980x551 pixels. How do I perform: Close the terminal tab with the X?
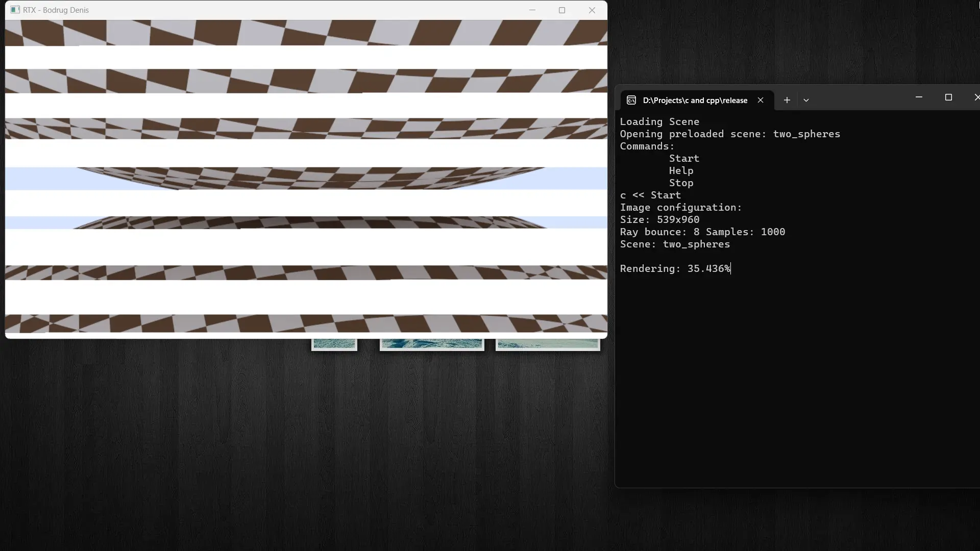[x=761, y=100]
